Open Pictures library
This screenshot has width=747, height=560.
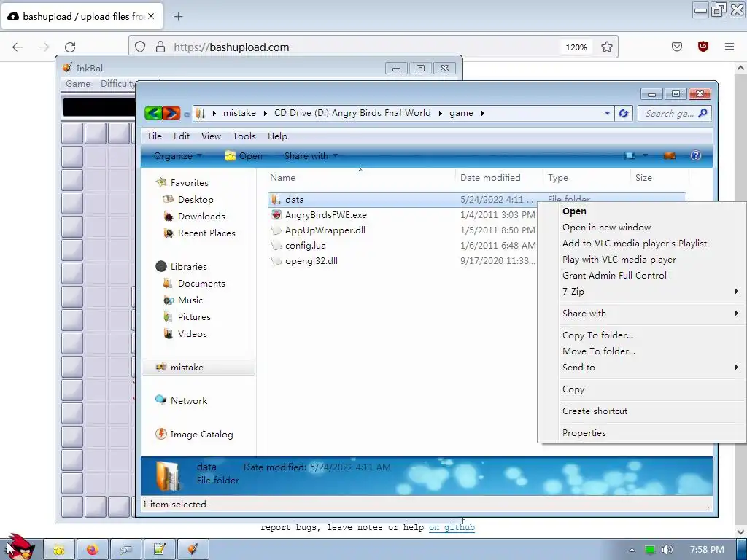(x=194, y=316)
